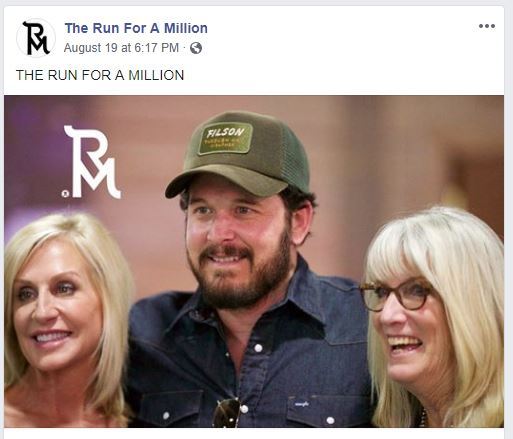
Task: Open The Run For A Million page link
Action: tap(136, 28)
